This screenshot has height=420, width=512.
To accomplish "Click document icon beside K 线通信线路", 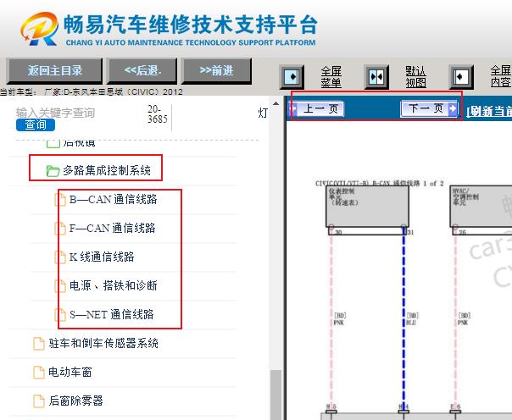I will 60,257.
